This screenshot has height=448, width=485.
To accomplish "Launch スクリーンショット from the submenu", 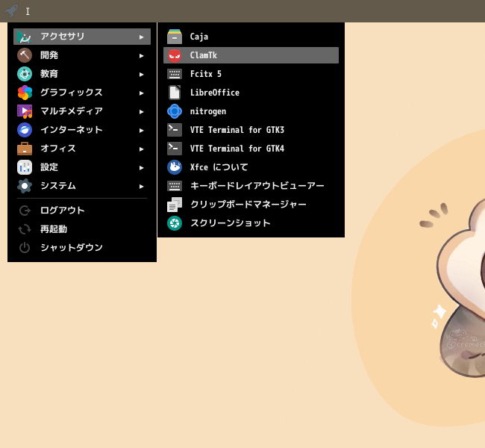I will pos(251,223).
